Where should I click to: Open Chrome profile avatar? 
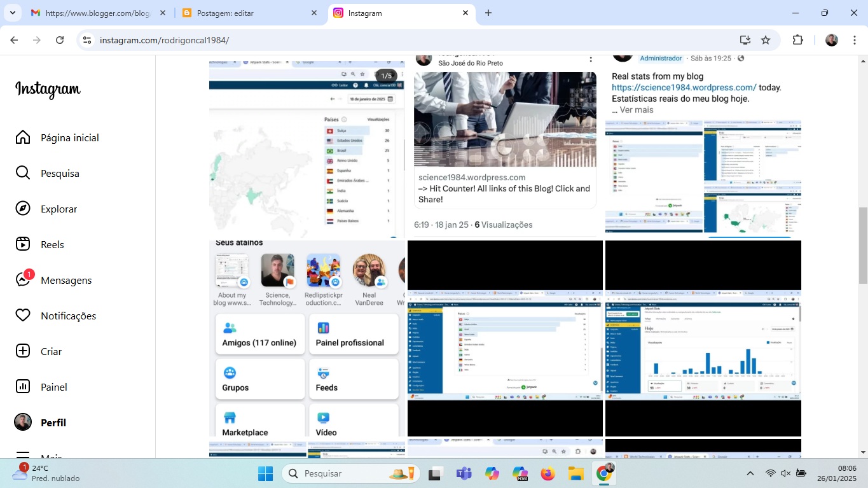[832, 40]
